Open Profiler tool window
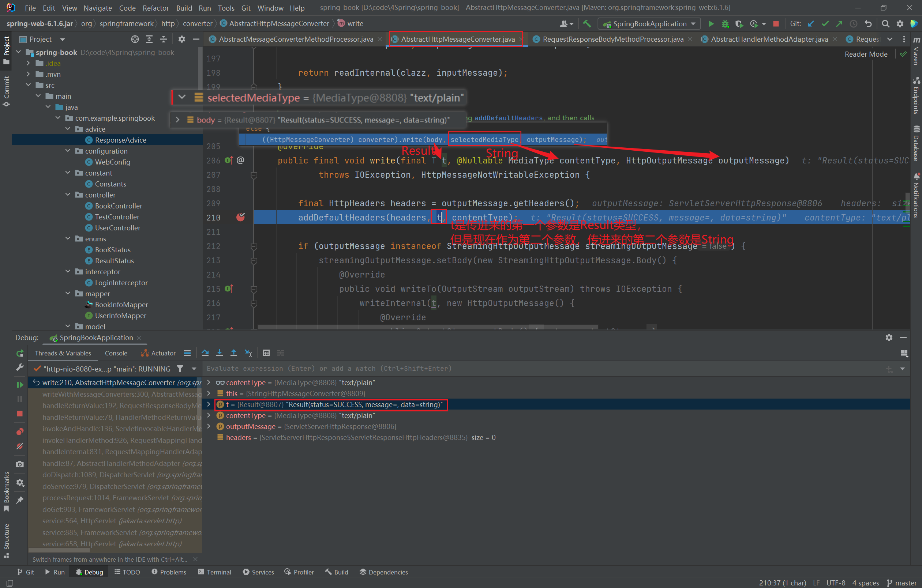922x588 pixels. (299, 572)
